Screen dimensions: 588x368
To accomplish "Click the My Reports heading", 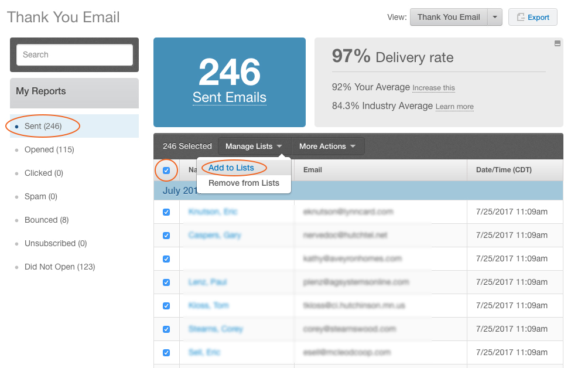I will click(40, 91).
